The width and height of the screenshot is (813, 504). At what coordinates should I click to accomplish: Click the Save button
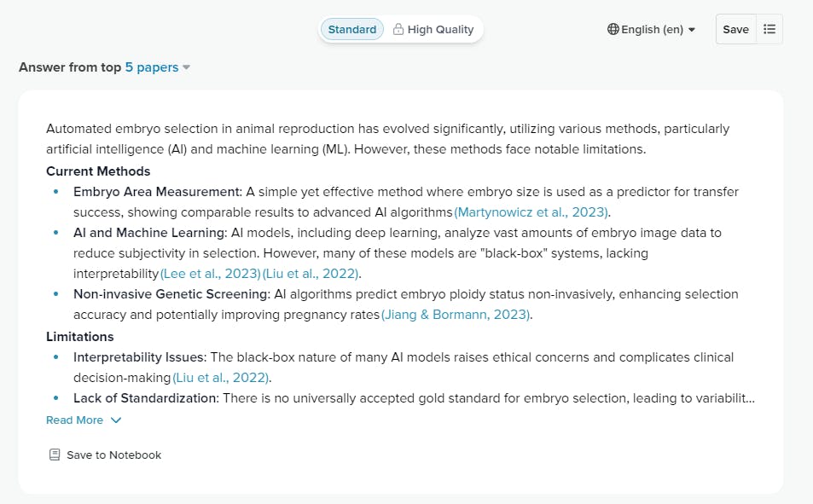pos(735,29)
